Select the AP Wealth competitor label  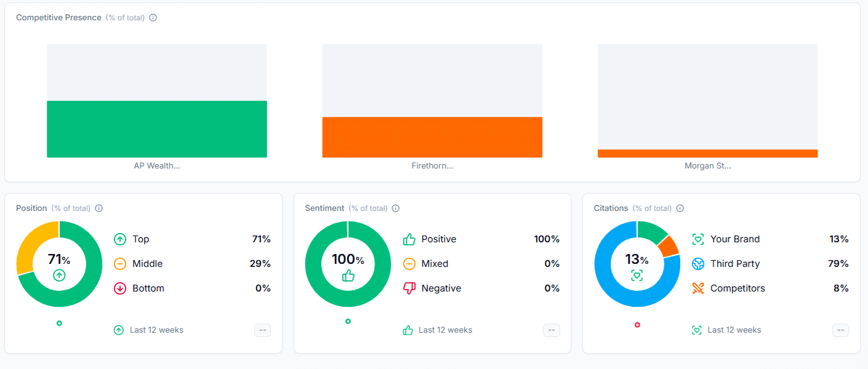157,165
